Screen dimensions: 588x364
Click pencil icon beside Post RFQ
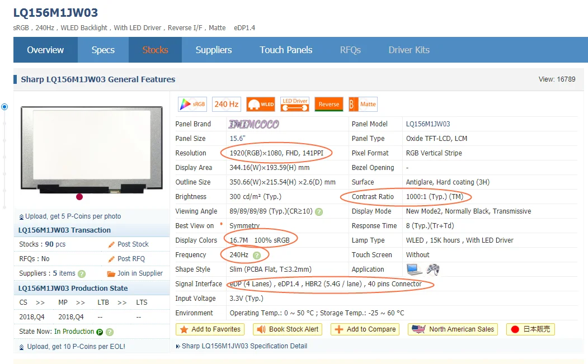111,259
